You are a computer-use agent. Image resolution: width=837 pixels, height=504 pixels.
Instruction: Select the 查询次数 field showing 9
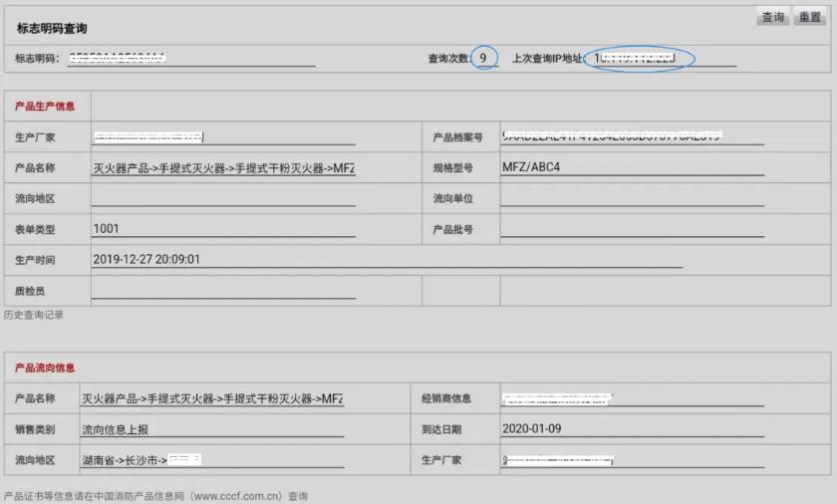[484, 59]
